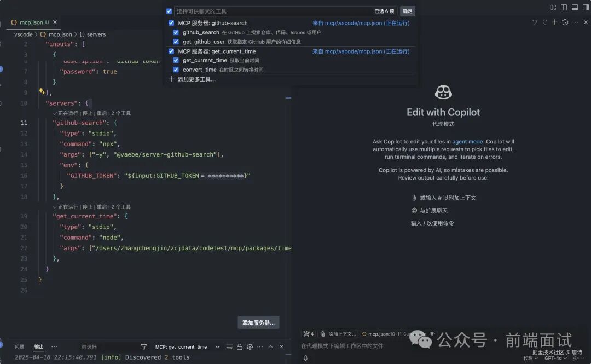Toggle the select-all tools checkbox
The image size is (591, 364).
169,11
